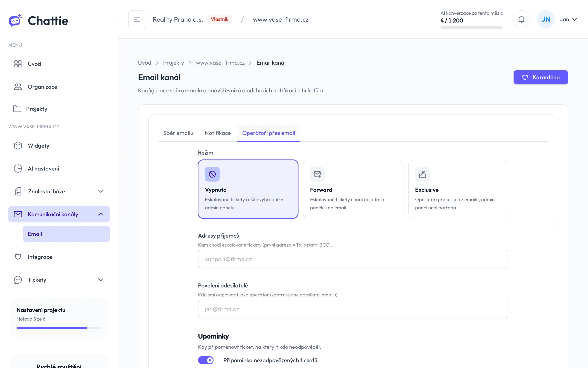
Task: Toggle the sidebar hamburger menu button
Action: 137,19
